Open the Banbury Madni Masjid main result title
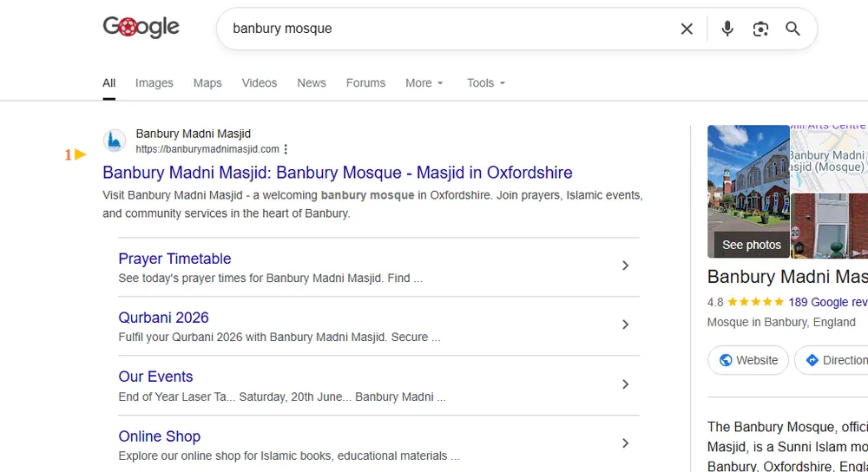 pos(338,173)
